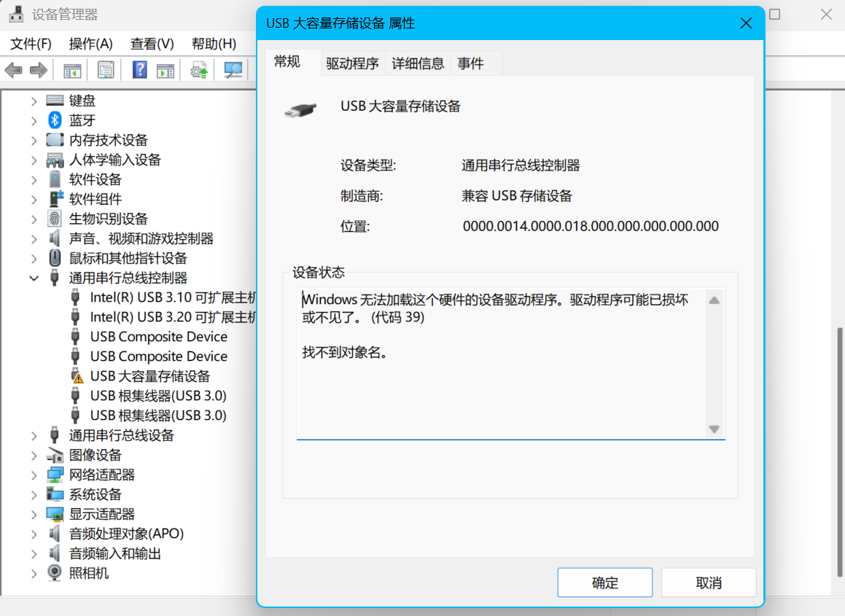Open the 查看(V) menu
This screenshot has height=616, width=845.
(x=152, y=44)
